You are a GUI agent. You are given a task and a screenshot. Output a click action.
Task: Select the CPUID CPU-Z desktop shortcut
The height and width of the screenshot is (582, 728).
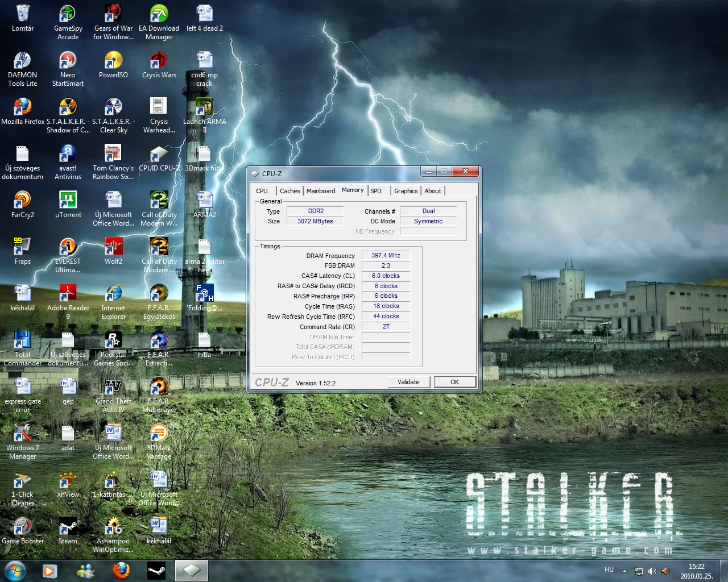(159, 158)
